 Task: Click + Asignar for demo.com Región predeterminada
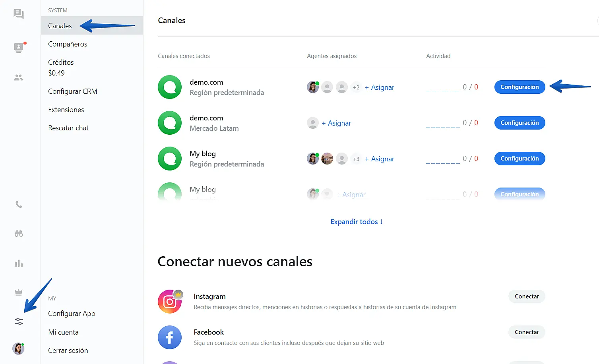(380, 87)
